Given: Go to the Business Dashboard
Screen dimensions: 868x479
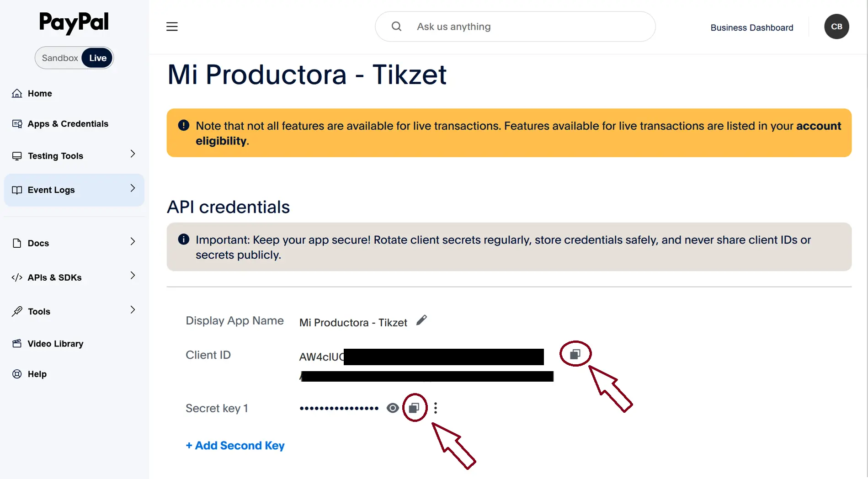Looking at the screenshot, I should (x=751, y=27).
